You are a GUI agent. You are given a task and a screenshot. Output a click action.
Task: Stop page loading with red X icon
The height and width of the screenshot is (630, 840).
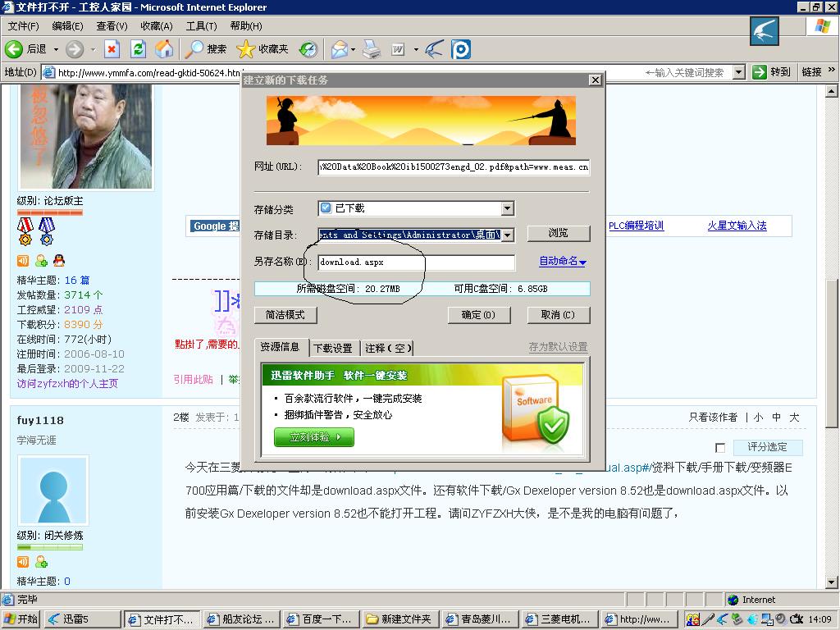112,49
